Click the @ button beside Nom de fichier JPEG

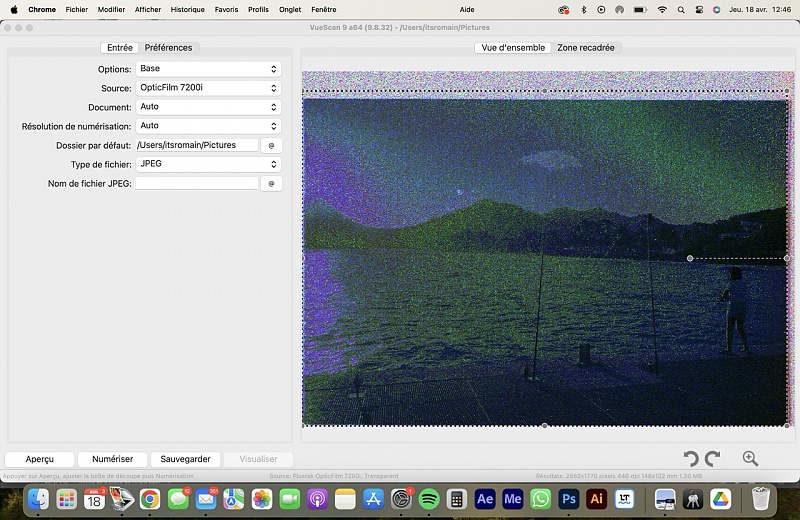pos(271,184)
